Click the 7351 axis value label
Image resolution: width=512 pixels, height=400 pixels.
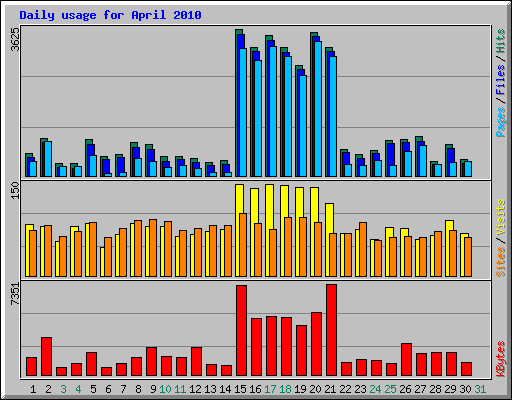(x=15, y=294)
